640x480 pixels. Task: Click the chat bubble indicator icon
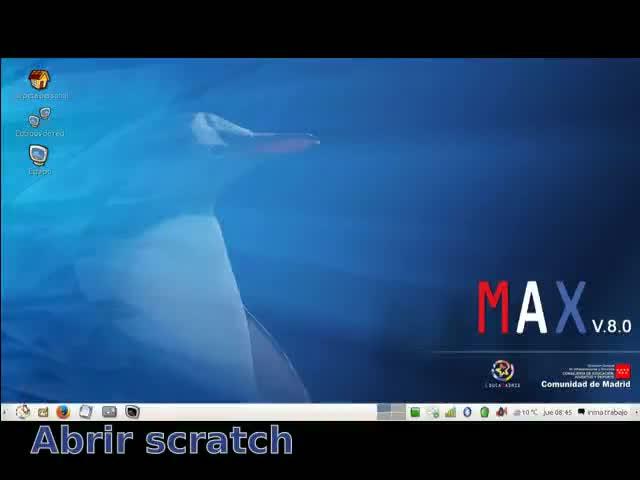coord(582,412)
